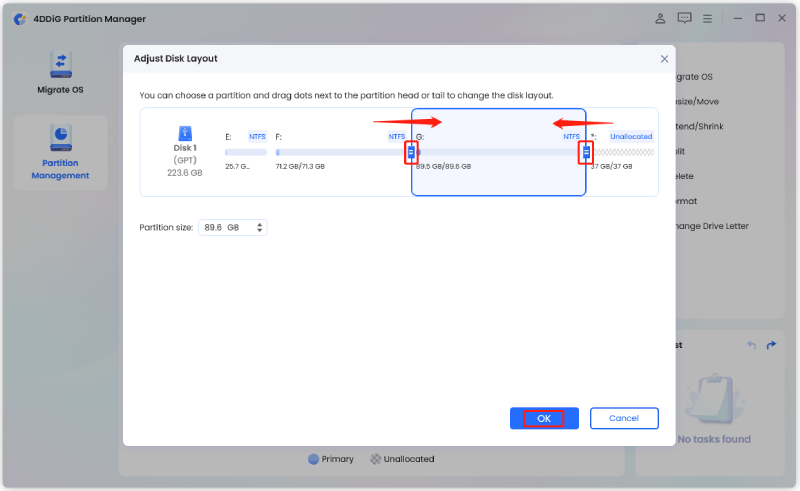Cancel the disk layout adjustment
Image resolution: width=800 pixels, height=491 pixels.
coord(624,418)
